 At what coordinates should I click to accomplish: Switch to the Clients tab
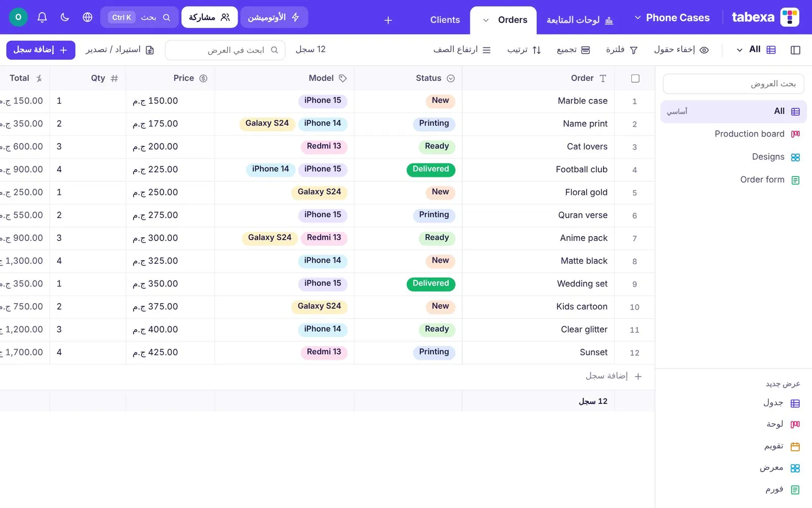point(445,20)
